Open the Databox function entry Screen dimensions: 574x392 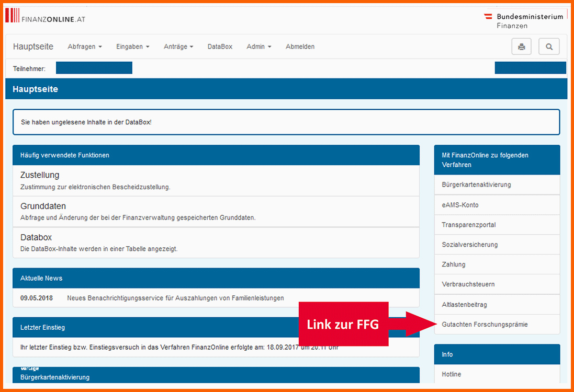click(216, 243)
